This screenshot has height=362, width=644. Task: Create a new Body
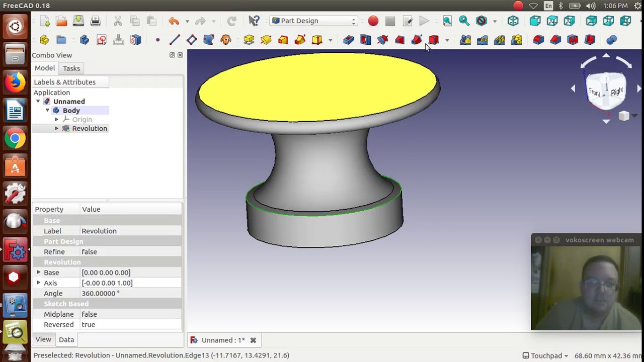point(85,40)
